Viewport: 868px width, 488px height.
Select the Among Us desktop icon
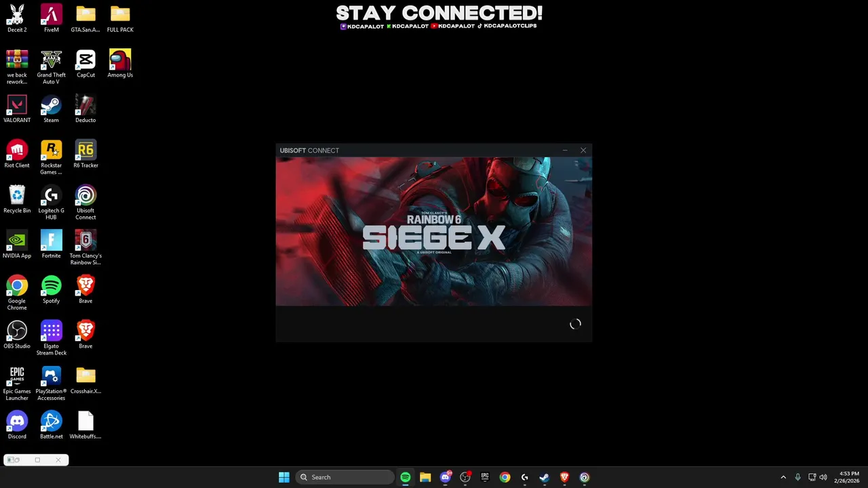click(x=120, y=64)
